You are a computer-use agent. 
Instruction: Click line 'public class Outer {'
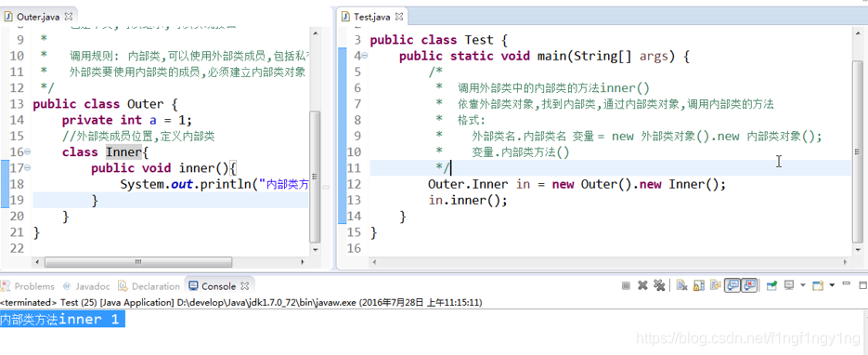pyautogui.click(x=105, y=104)
